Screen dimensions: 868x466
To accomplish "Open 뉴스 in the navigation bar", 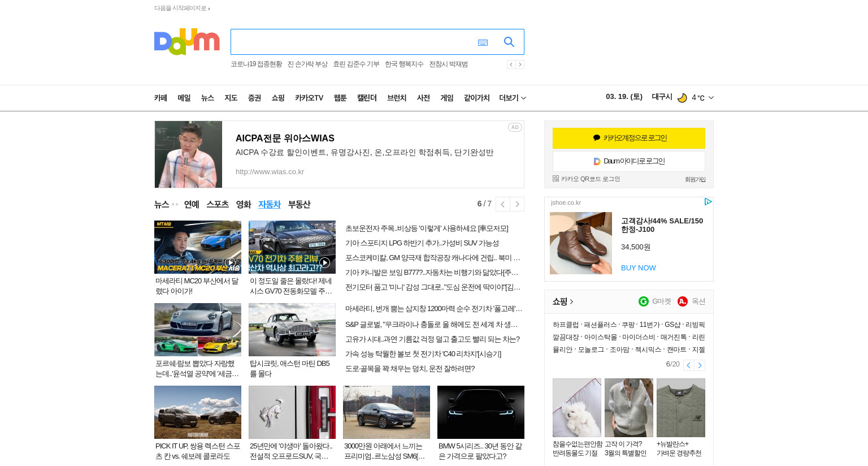I will (x=207, y=98).
